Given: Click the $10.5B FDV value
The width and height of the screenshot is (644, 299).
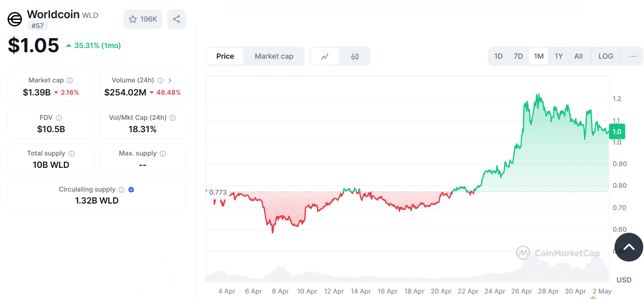Looking at the screenshot, I should click(51, 129).
